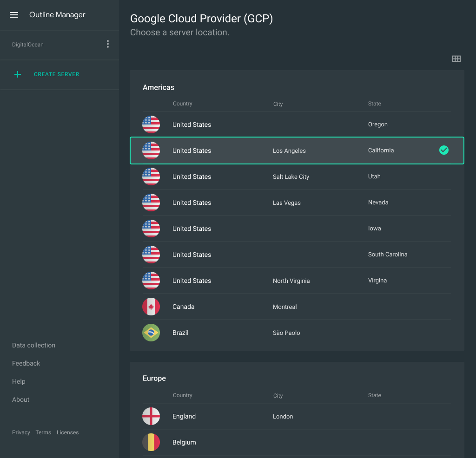Viewport: 476px width, 458px height.
Task: Choose Salt Lake City, Utah location
Action: pos(297,177)
